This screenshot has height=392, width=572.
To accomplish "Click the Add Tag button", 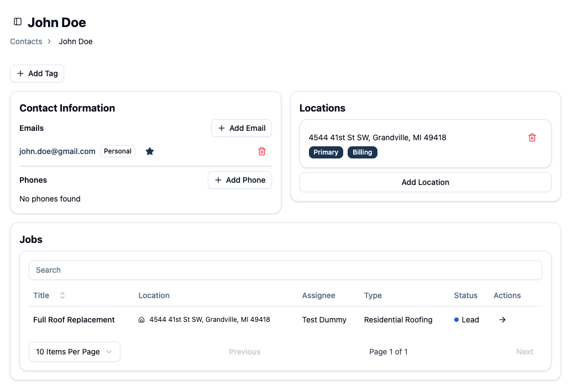I will click(37, 73).
